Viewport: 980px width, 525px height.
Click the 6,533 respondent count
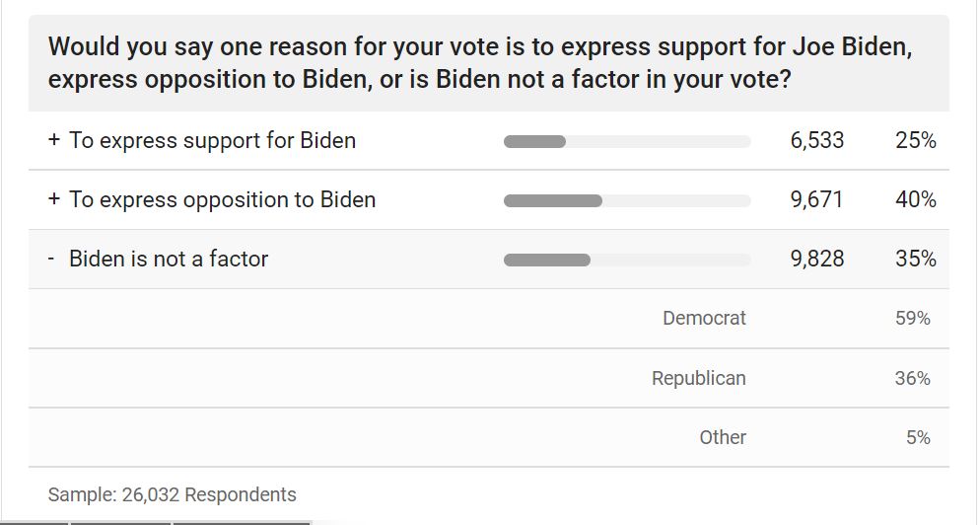point(816,141)
